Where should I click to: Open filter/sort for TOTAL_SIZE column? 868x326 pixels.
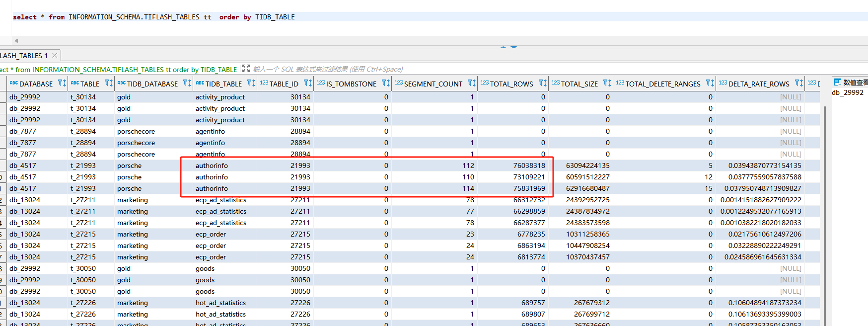click(x=607, y=83)
